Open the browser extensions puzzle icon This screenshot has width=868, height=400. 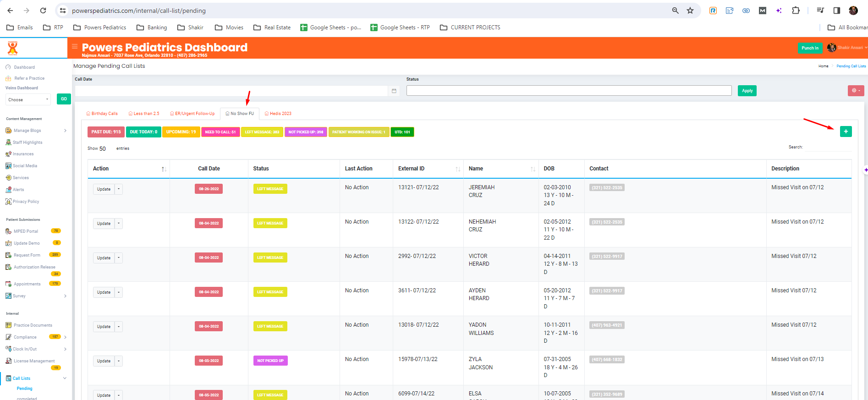click(x=796, y=11)
